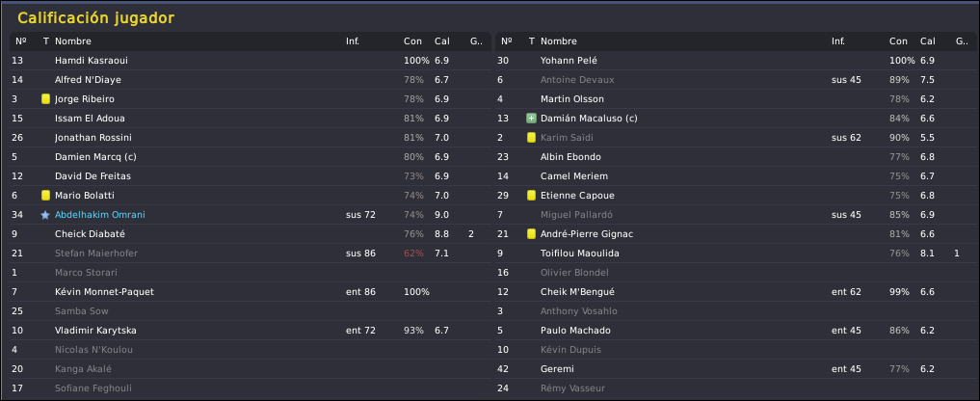Sort right table by G.. goals header
This screenshot has width=980, height=401.
[x=962, y=41]
